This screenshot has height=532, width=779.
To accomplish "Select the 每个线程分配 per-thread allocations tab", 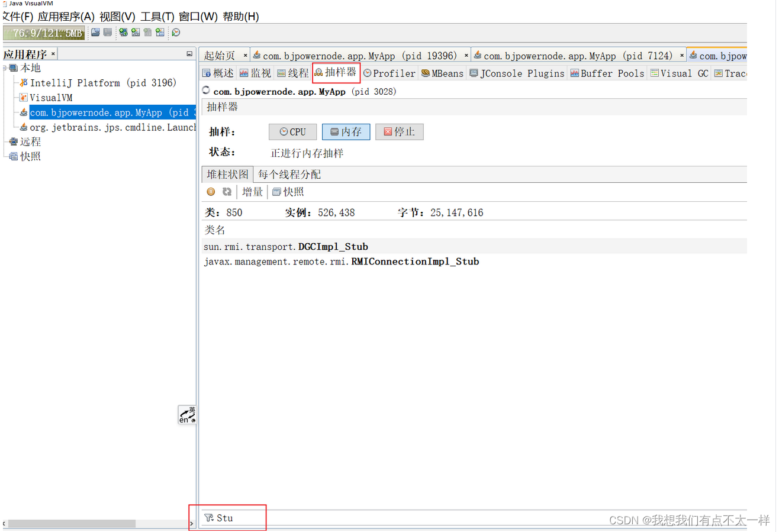I will tap(289, 175).
